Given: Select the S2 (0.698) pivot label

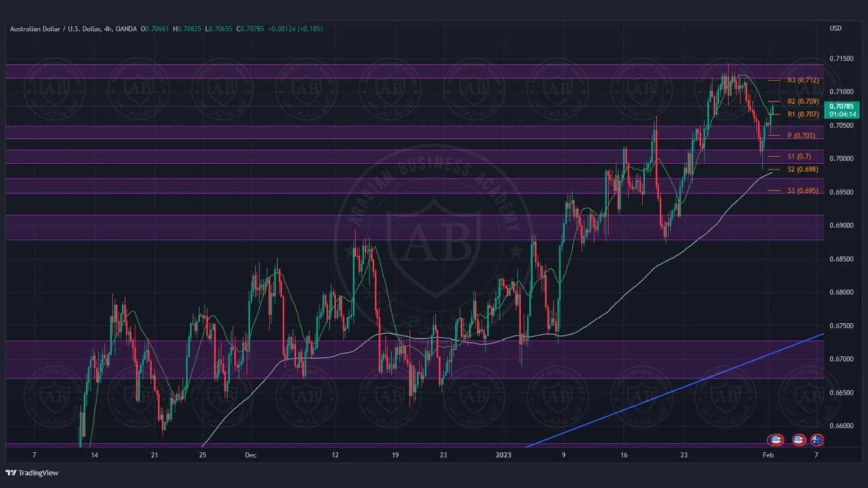Looking at the screenshot, I should [803, 169].
